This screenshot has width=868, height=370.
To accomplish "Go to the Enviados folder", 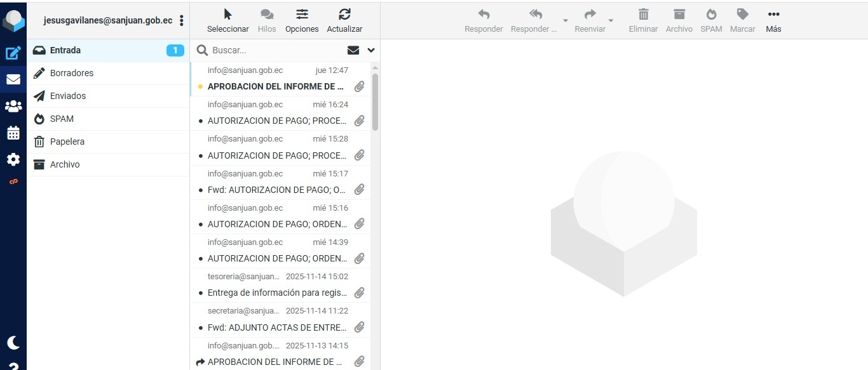I will (68, 96).
